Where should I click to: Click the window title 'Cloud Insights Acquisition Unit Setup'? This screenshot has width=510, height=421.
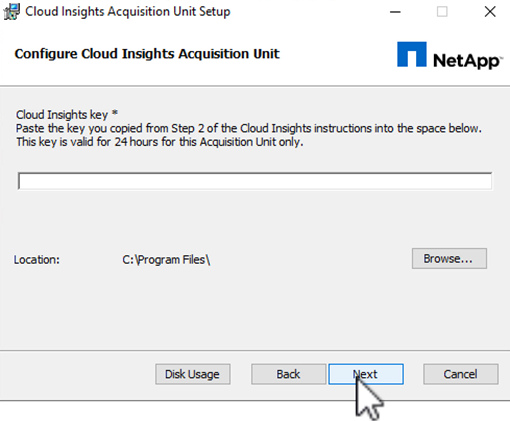click(128, 11)
